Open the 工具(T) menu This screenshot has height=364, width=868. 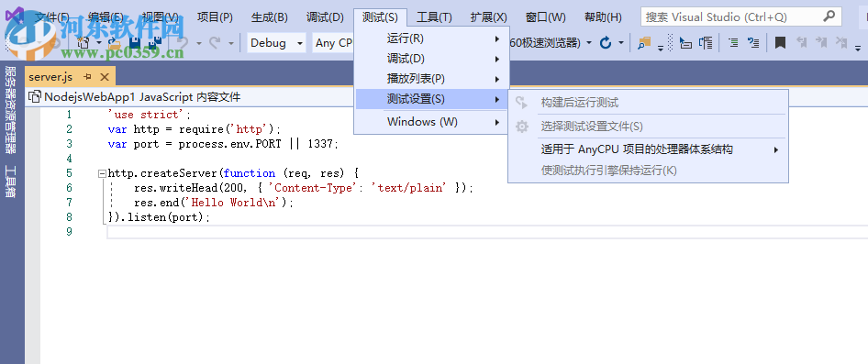point(434,17)
